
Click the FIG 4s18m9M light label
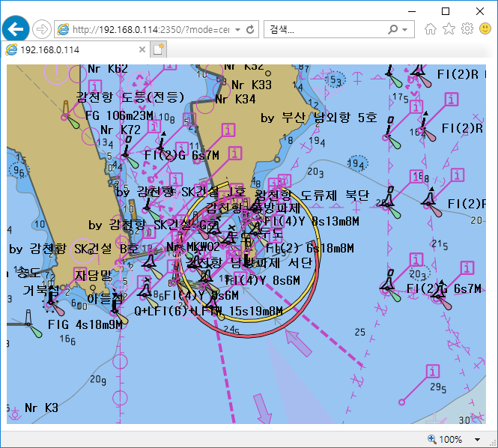point(85,324)
